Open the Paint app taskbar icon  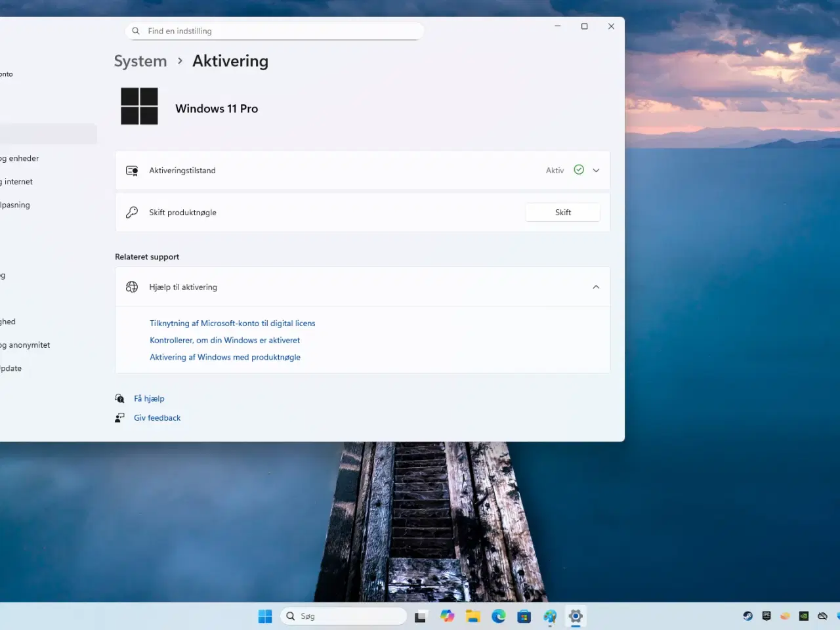point(550,616)
